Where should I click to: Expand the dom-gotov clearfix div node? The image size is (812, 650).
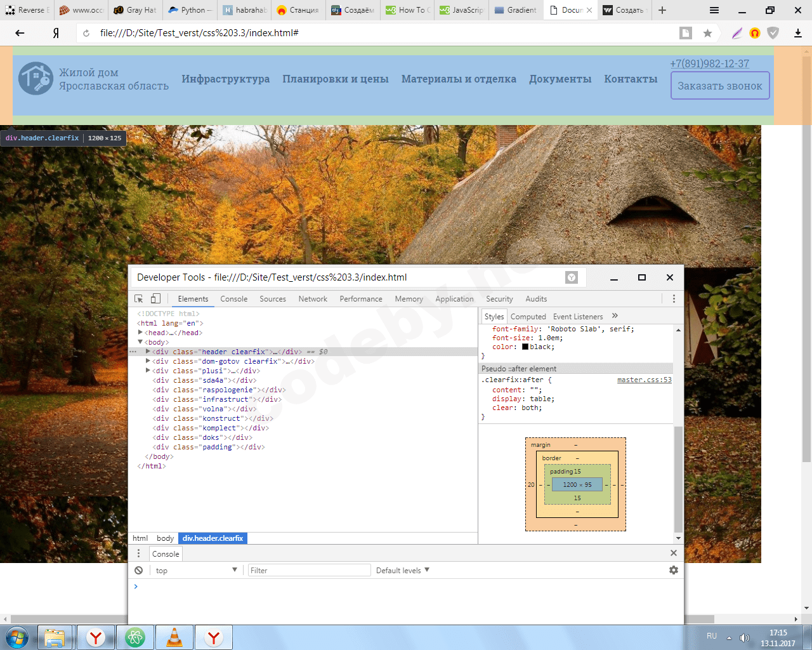click(148, 361)
